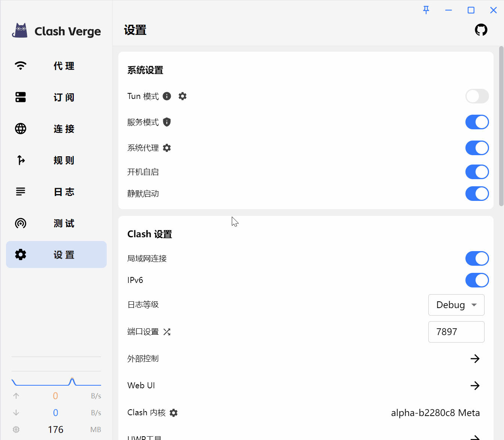This screenshot has width=504, height=440.
Task: Close the Clash Verge window
Action: 494,10
